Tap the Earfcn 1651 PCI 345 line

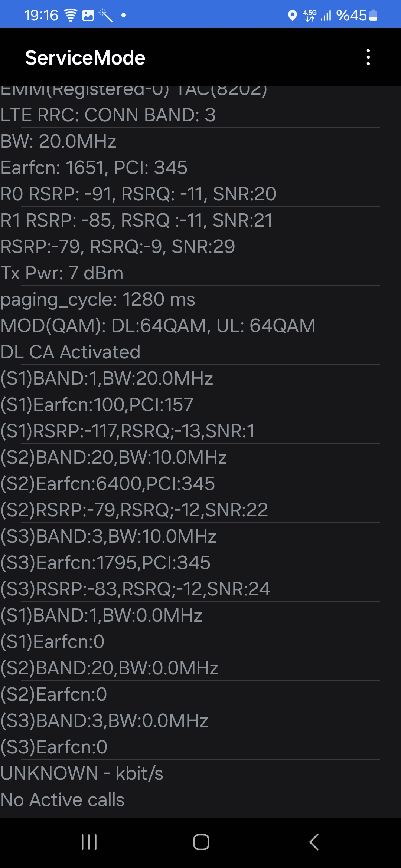190,167
